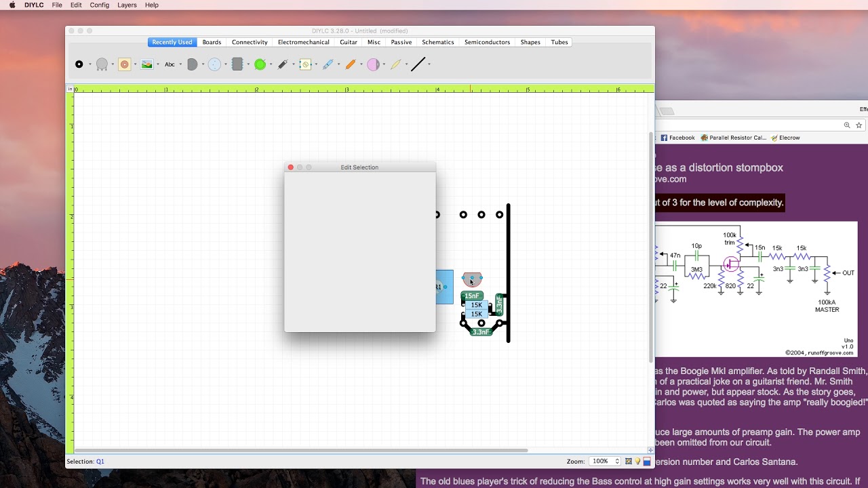This screenshot has width=868, height=488.
Task: Open Parallel Resistor Cal... bookmark in browser
Action: pyautogui.click(x=734, y=138)
